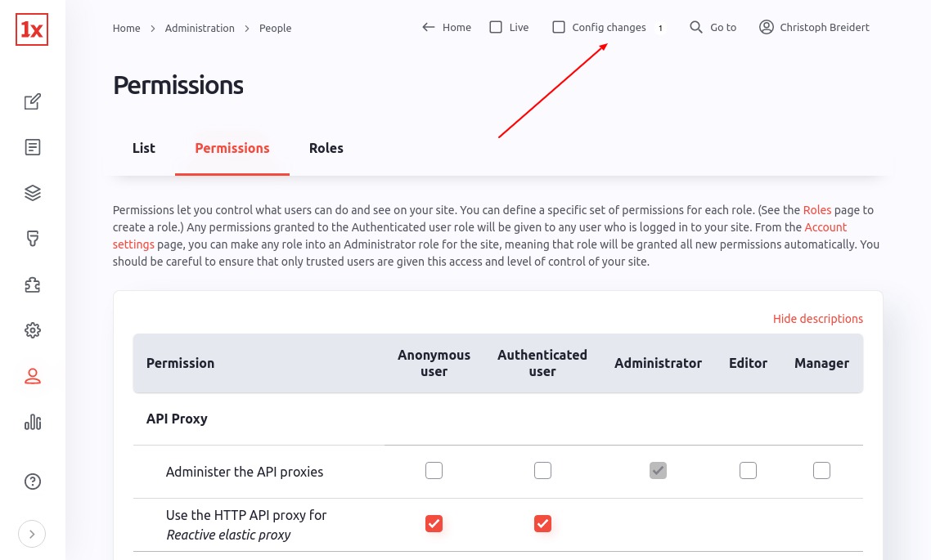Image resolution: width=931 pixels, height=560 pixels.
Task: Click the 1x logo icon
Action: pyautogui.click(x=32, y=29)
